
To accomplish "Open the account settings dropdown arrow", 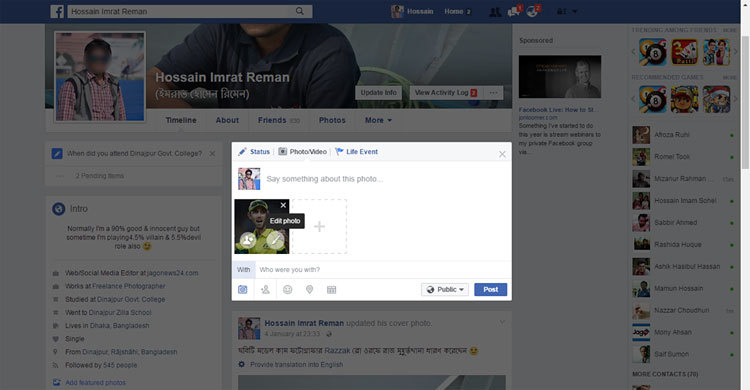I will click(574, 11).
